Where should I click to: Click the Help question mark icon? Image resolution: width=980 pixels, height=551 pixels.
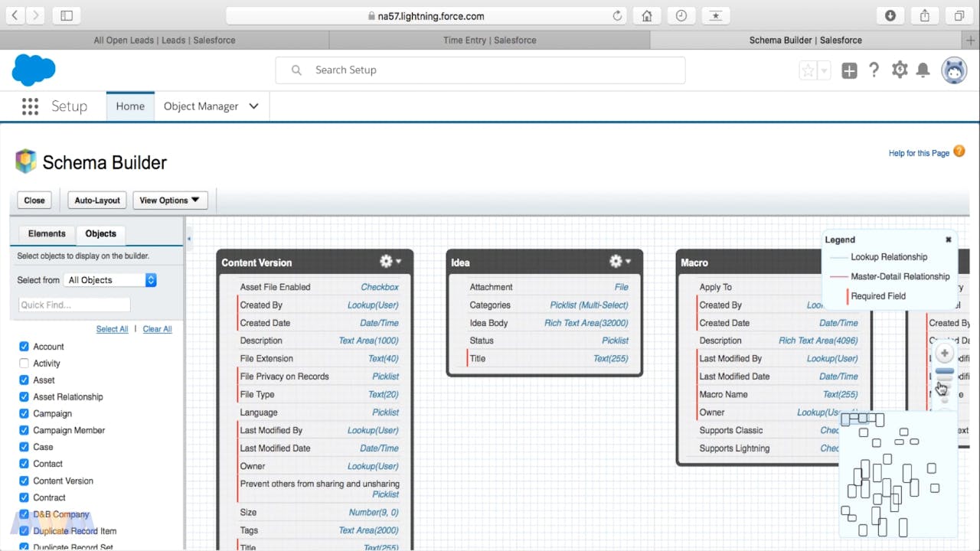point(874,70)
